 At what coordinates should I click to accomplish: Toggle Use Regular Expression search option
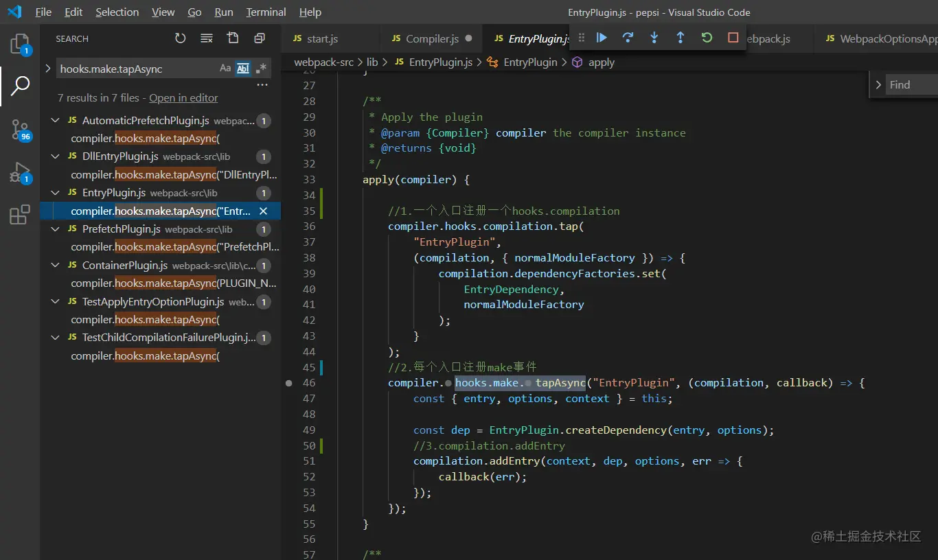point(261,69)
